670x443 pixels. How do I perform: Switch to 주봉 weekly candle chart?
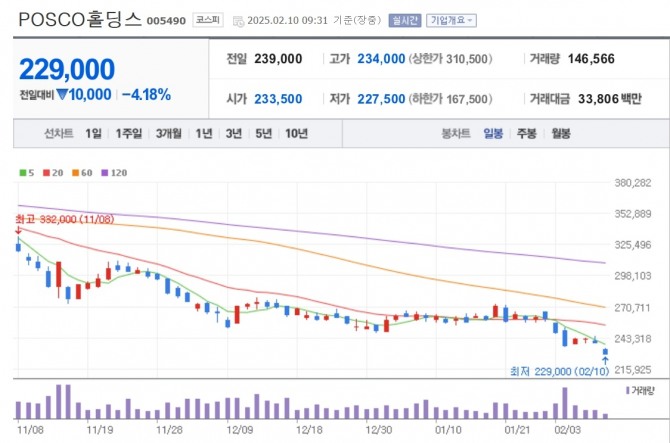(526, 133)
